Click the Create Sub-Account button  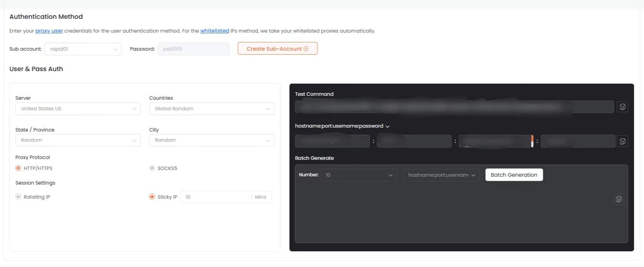coord(278,49)
